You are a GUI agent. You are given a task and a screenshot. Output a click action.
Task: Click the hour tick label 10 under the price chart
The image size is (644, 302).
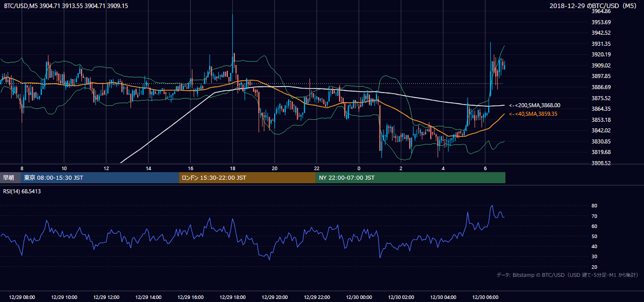[x=64, y=168]
